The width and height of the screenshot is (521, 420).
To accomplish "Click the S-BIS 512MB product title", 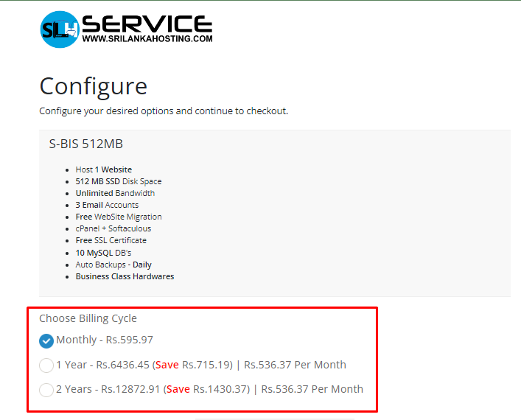I will coord(85,144).
